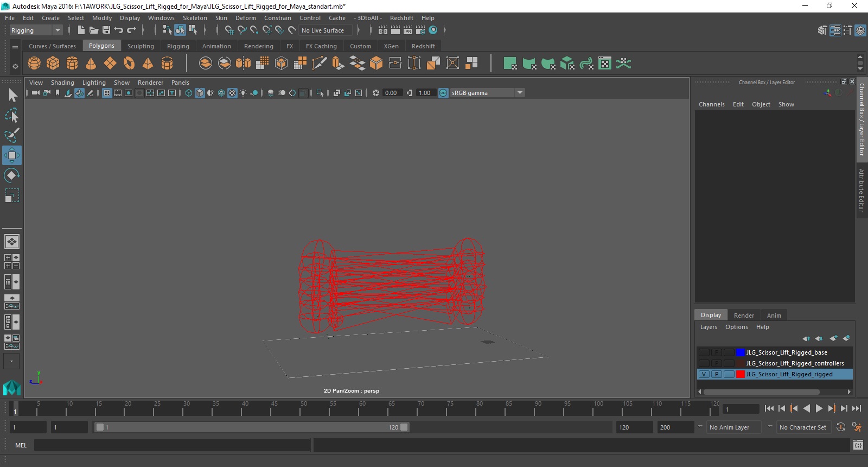Create a polygon cube from the shelf

(x=53, y=64)
